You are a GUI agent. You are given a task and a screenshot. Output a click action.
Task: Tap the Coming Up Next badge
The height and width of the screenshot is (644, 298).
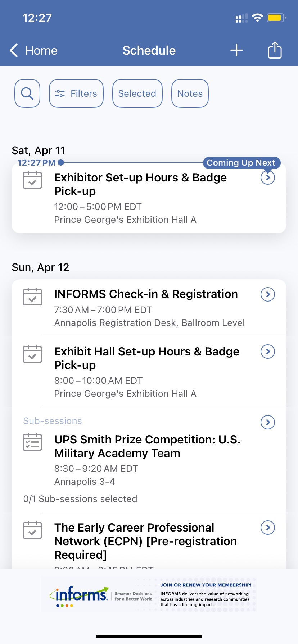click(x=241, y=163)
